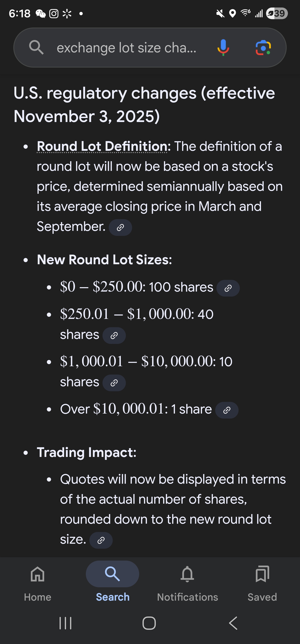The image size is (300, 644).
Task: Open the recent apps navigation button
Action: [65, 623]
